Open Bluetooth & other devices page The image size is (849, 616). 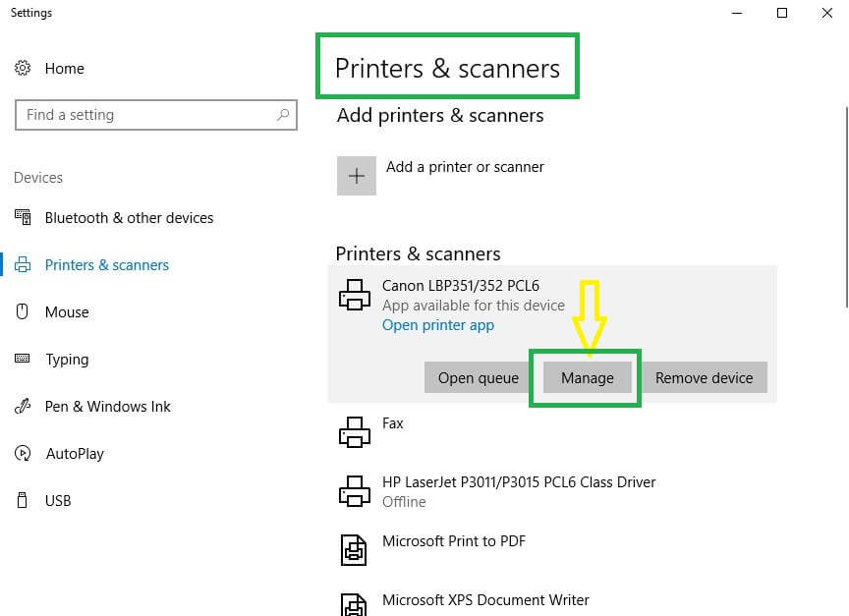point(129,217)
